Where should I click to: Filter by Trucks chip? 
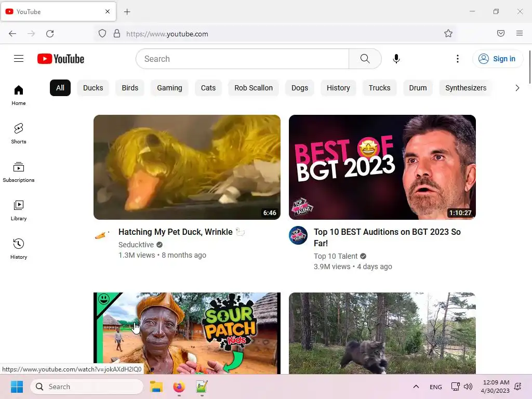379,88
